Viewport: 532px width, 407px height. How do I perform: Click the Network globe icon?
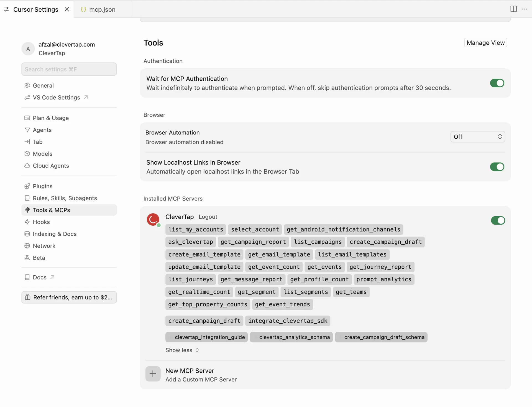tap(27, 246)
